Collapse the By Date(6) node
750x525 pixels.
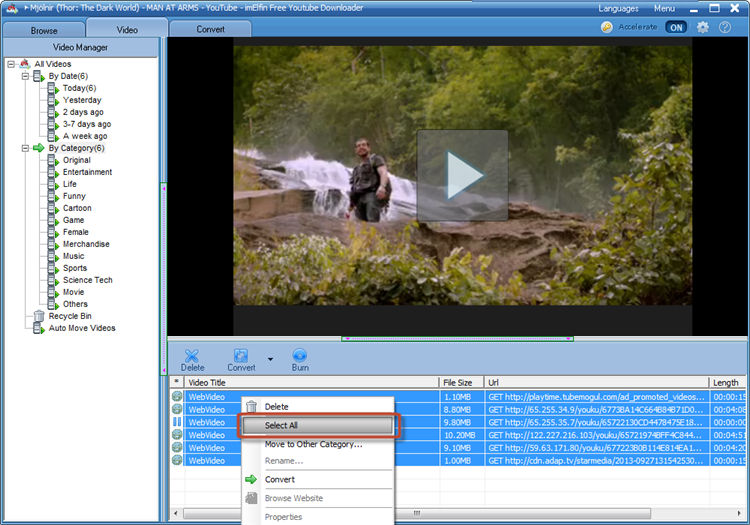(x=25, y=76)
